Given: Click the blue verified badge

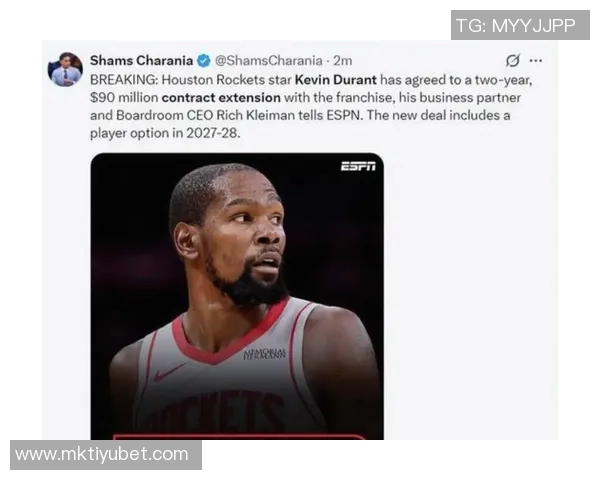Looking at the screenshot, I should click(204, 60).
